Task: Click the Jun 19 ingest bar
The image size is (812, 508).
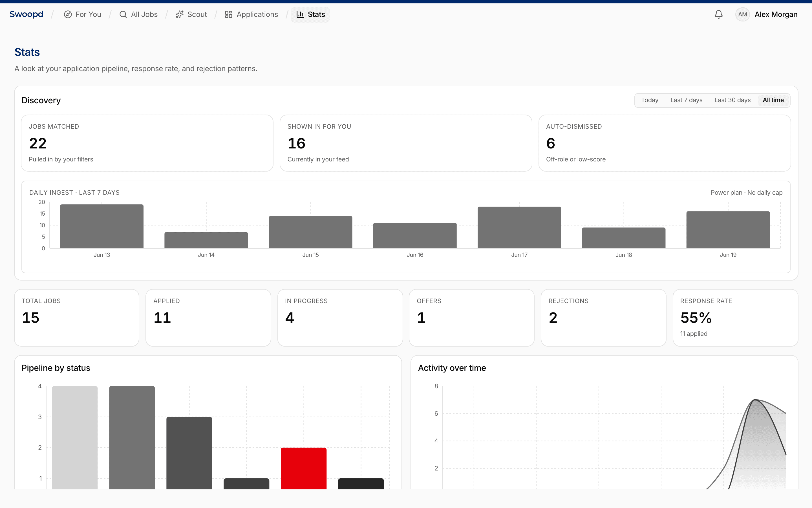Action: [x=728, y=230]
